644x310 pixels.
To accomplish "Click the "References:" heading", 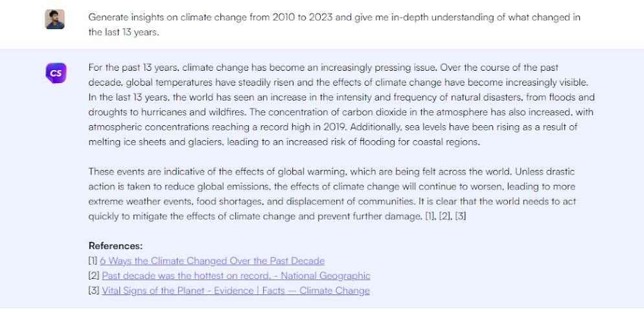I will (x=115, y=246).
